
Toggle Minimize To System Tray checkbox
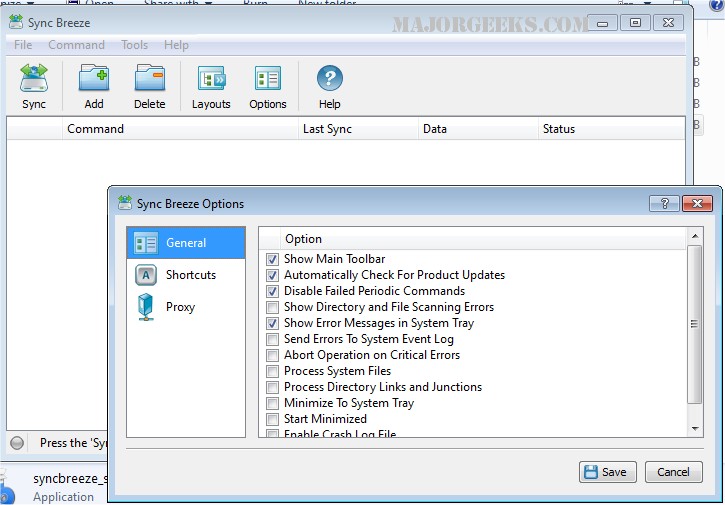point(273,403)
